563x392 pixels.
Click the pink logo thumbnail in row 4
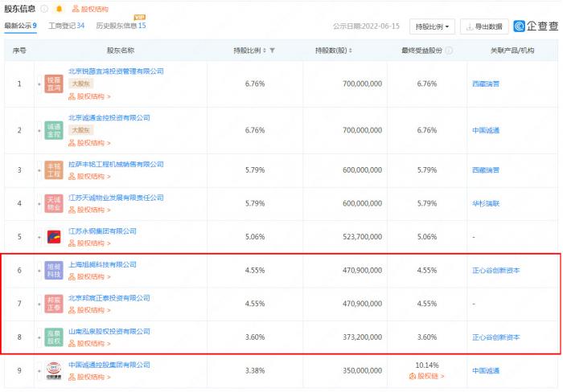click(54, 203)
